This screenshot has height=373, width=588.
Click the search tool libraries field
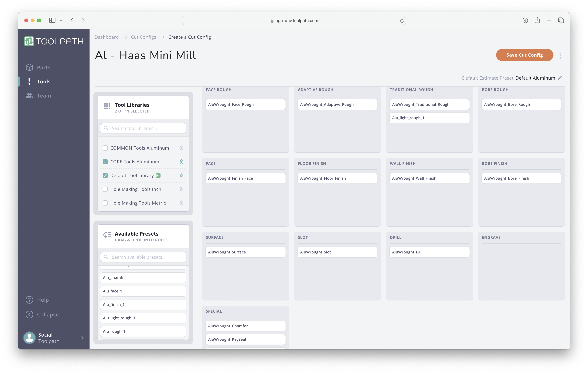click(x=143, y=128)
